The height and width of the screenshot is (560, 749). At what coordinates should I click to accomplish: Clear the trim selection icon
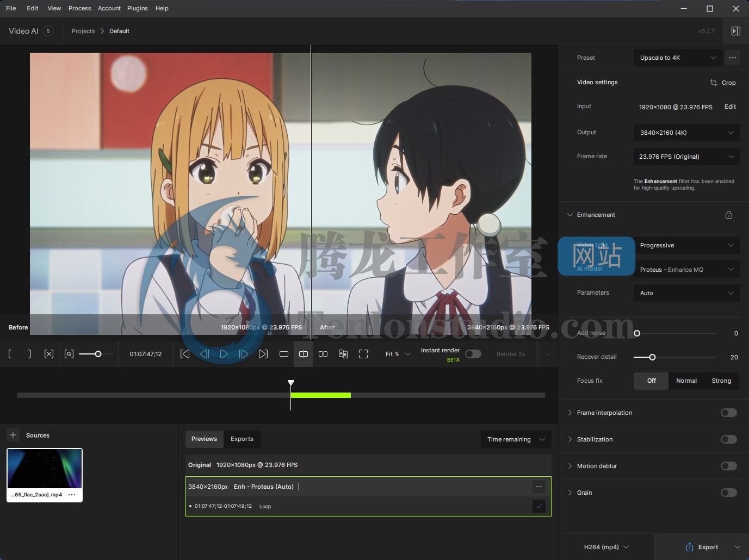[x=48, y=354]
